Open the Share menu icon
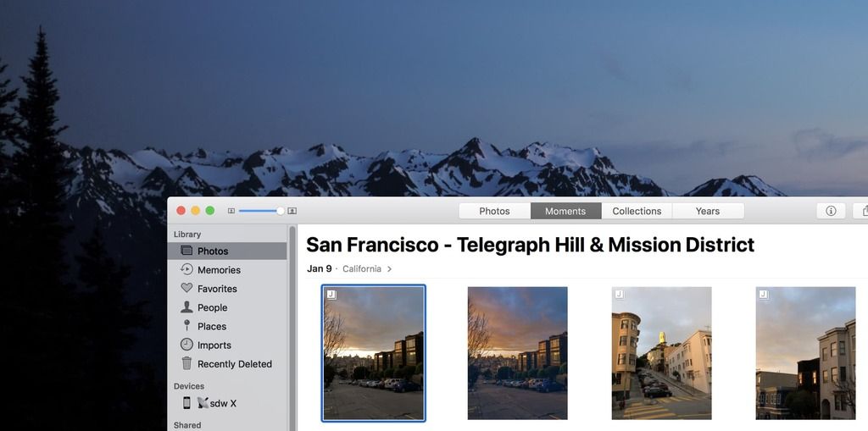 pyautogui.click(x=862, y=211)
